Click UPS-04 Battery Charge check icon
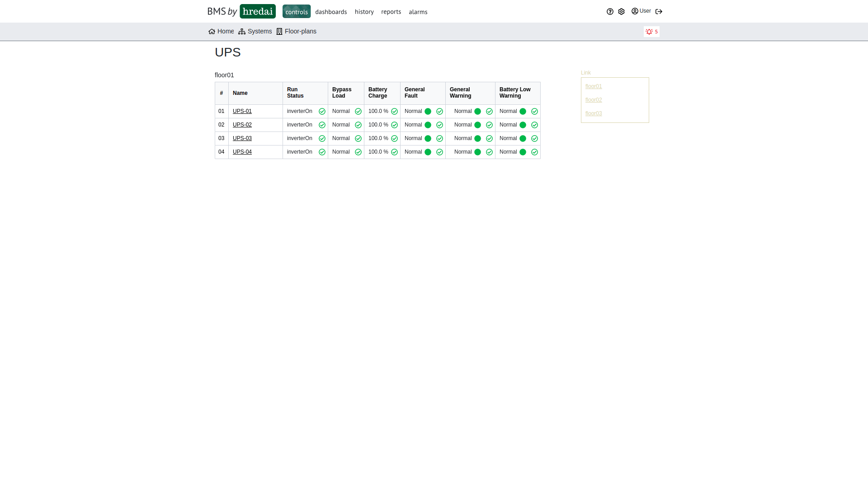Viewport: 868px width, 488px height. pyautogui.click(x=394, y=152)
